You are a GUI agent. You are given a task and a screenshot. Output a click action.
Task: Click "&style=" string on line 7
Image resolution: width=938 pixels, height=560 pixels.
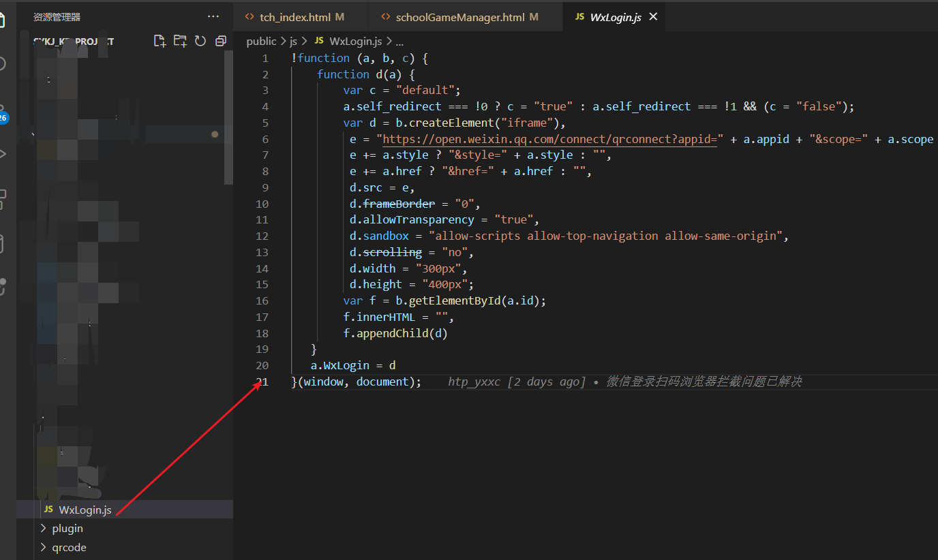(478, 155)
